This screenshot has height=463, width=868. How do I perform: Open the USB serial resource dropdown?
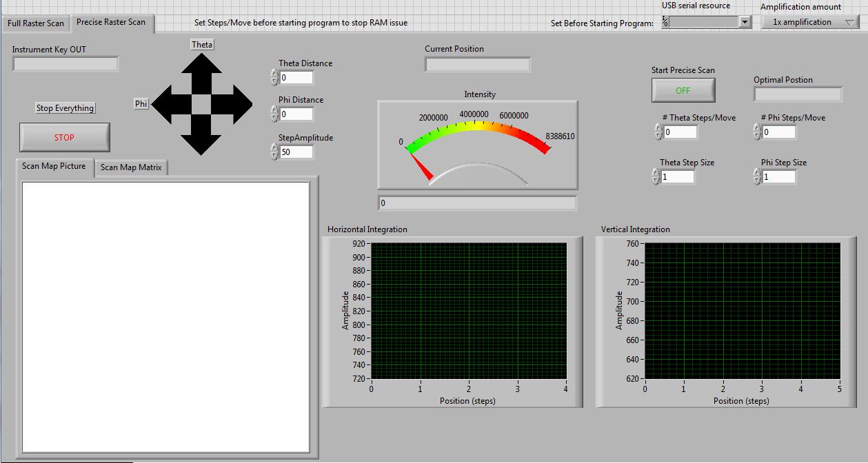(744, 22)
